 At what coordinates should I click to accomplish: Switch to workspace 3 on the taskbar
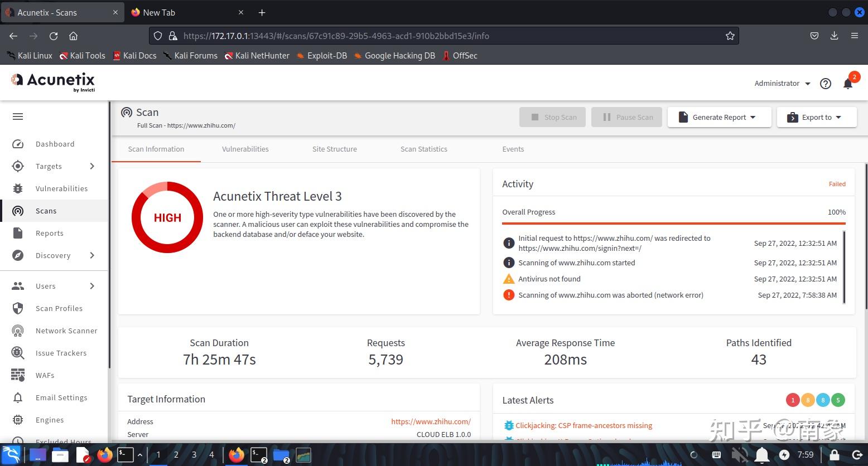pyautogui.click(x=194, y=455)
